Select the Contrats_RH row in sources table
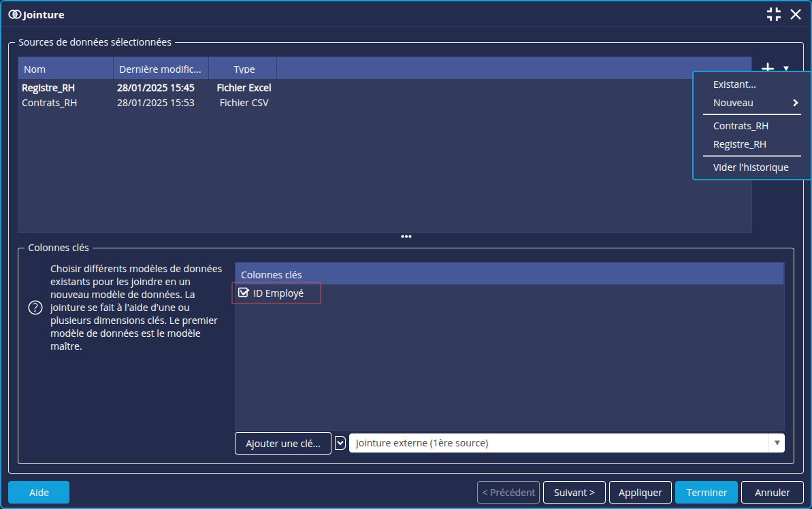 [49, 103]
